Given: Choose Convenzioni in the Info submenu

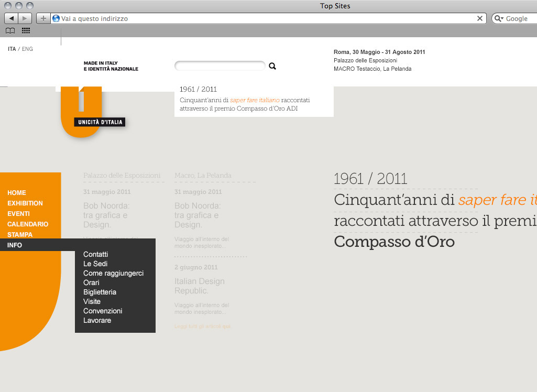Looking at the screenshot, I should click(x=103, y=311).
